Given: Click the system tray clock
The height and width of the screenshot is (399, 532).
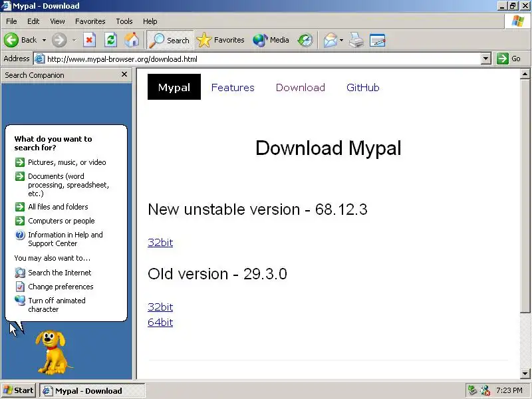Looking at the screenshot, I should coord(509,390).
